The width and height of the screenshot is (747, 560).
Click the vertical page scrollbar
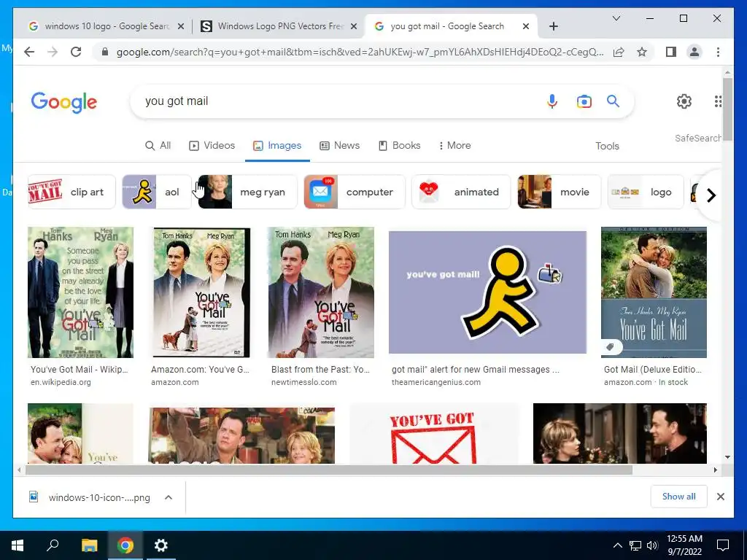[727, 109]
